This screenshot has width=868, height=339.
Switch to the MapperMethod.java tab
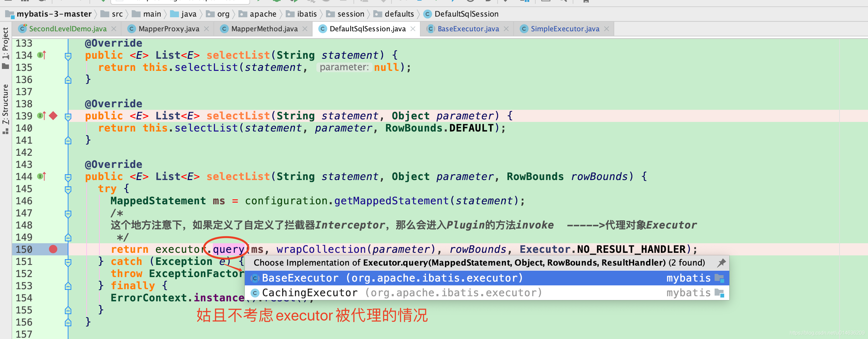[264, 29]
